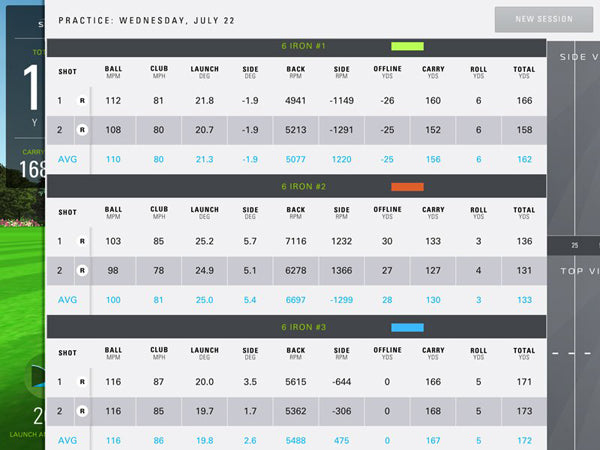This screenshot has height=450, width=600.
Task: Click the blue color swatch for 6 Iron #3
Action: click(x=407, y=327)
